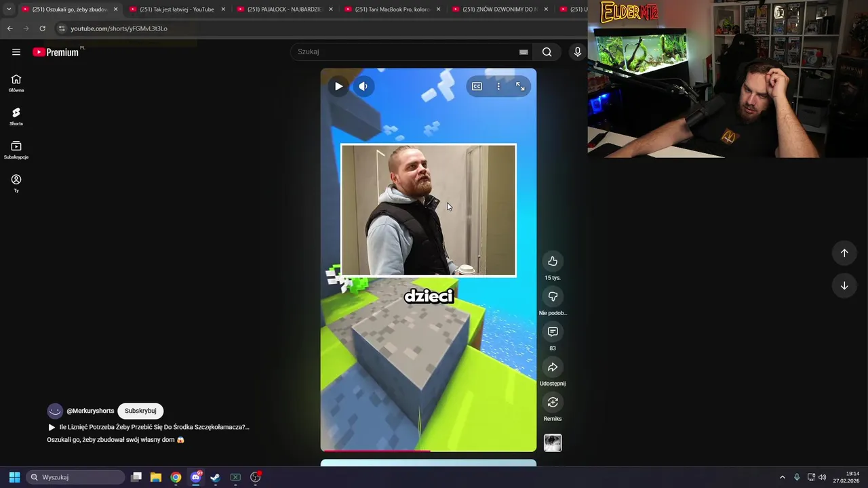Image resolution: width=868 pixels, height=488 pixels.
Task: Go to YouTube Premium home logo
Action: pos(56,52)
